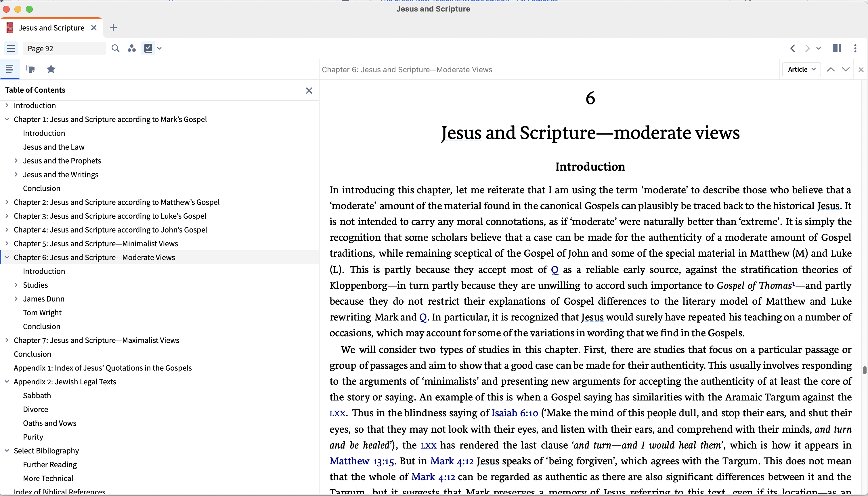Click Chapter 6 locator bar heading
This screenshot has width=868, height=496.
click(x=407, y=70)
